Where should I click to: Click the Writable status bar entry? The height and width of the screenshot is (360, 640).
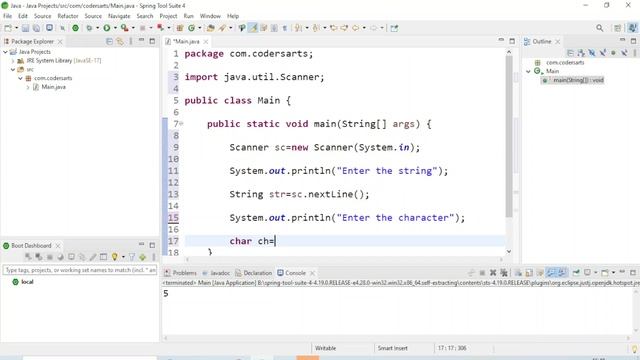[325, 348]
